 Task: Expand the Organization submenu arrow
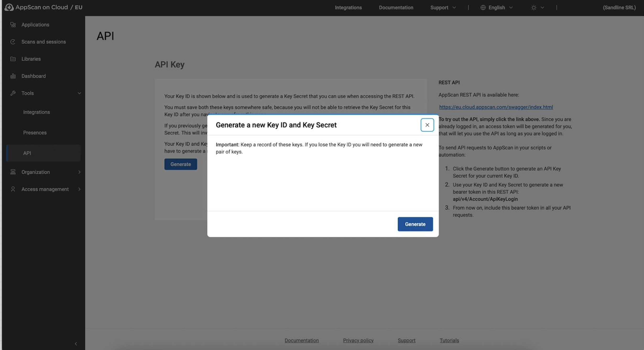click(79, 172)
